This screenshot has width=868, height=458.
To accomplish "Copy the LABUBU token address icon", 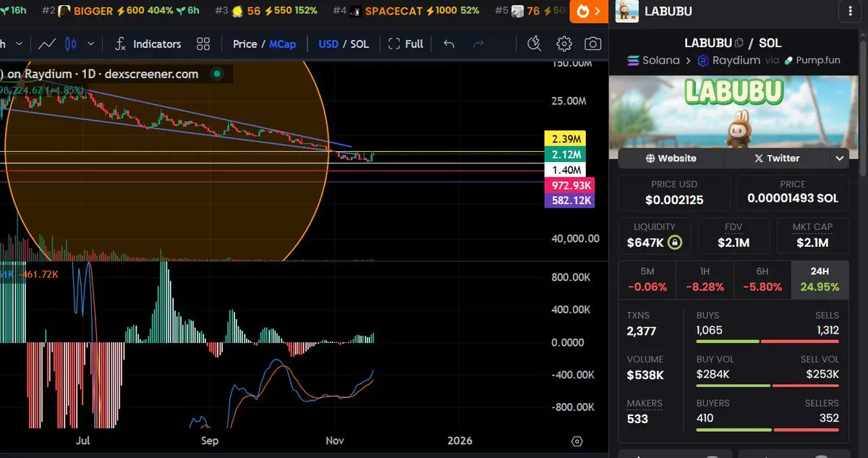I will tap(739, 43).
